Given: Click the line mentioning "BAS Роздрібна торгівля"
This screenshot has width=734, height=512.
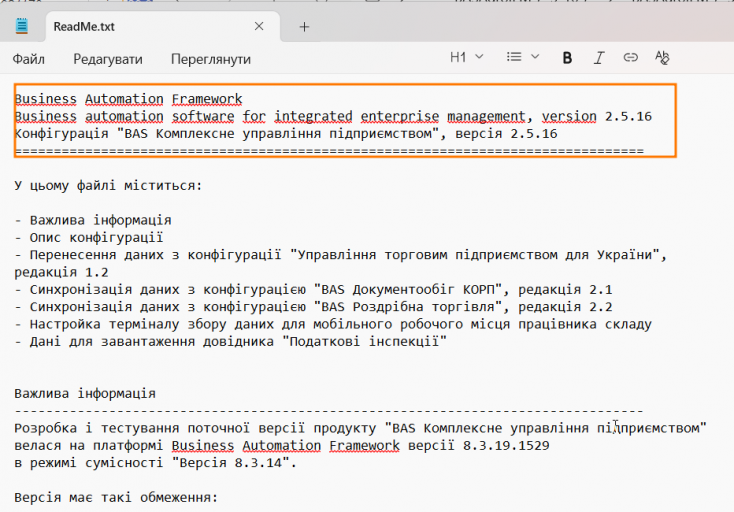Looking at the screenshot, I should coord(313,307).
